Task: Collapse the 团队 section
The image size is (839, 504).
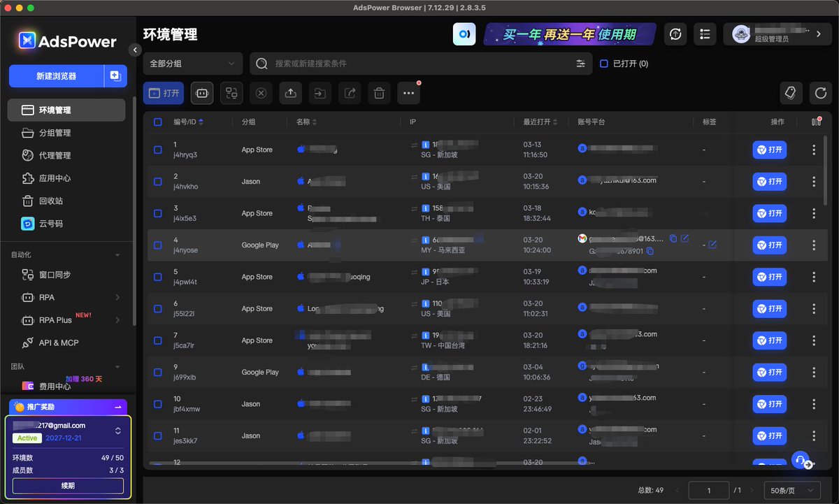Action: point(117,366)
